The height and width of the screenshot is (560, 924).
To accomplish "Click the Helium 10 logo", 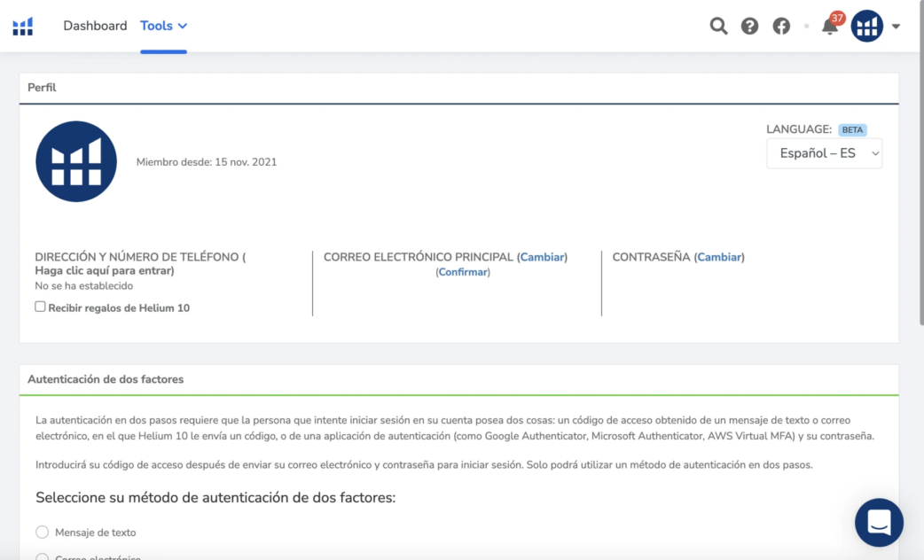I will coord(22,26).
